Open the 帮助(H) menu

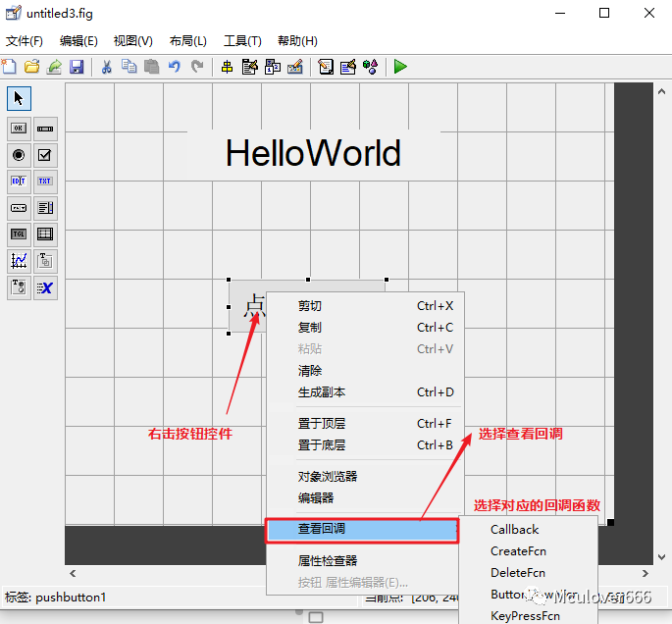(297, 41)
